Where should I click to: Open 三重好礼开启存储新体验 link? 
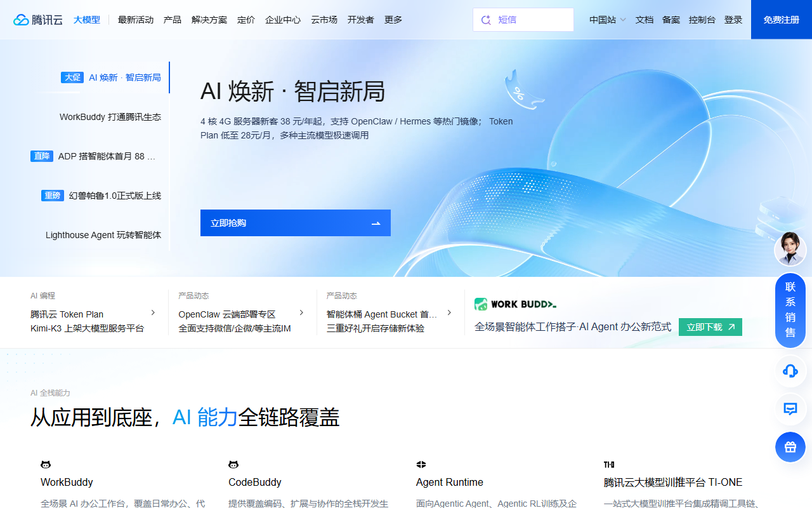pos(376,328)
